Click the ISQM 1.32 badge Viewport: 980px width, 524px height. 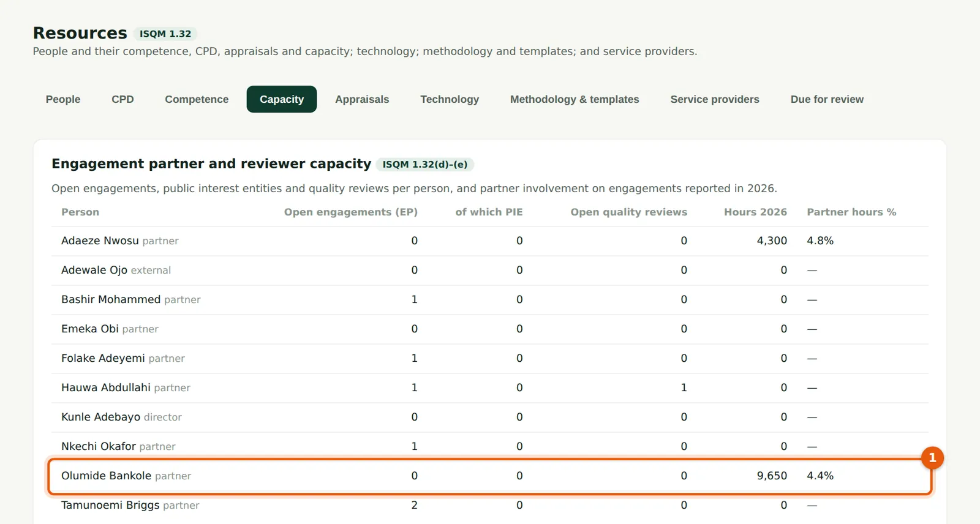click(165, 34)
